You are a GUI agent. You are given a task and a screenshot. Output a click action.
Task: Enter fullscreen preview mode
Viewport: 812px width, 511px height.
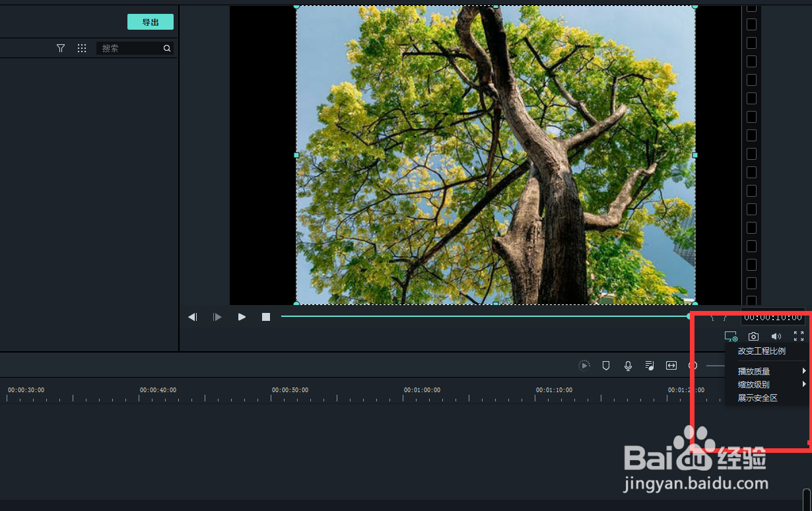pos(799,337)
